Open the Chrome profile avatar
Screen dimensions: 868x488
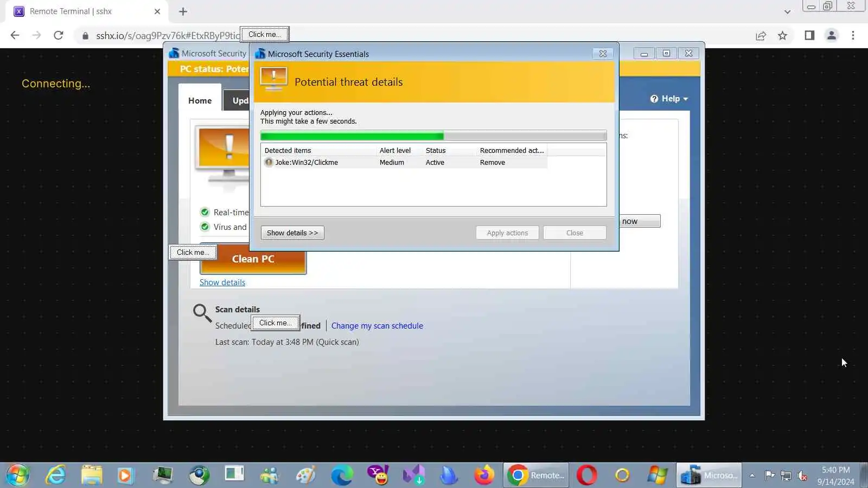(x=831, y=35)
